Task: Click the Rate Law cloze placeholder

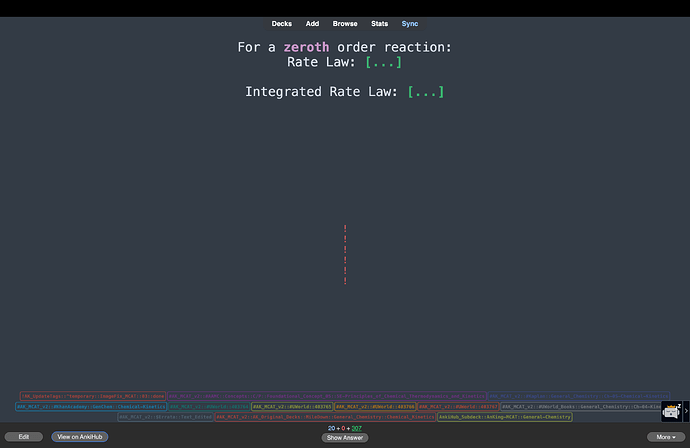Action: [x=384, y=62]
